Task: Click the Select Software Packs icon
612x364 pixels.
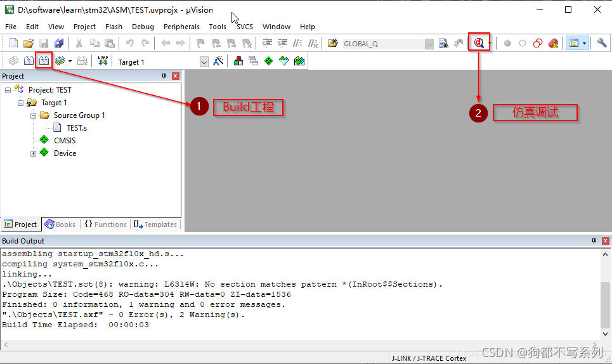Action: pyautogui.click(x=283, y=61)
